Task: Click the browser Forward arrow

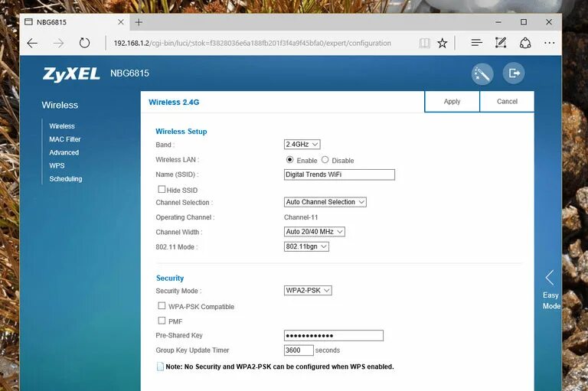Action: [x=58, y=43]
